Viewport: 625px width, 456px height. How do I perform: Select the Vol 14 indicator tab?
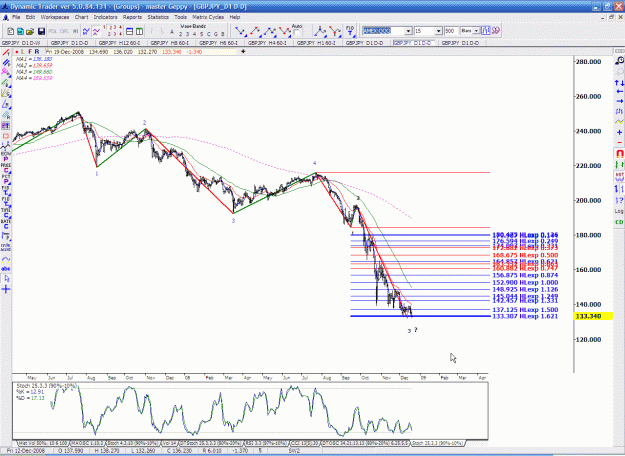(x=169, y=443)
